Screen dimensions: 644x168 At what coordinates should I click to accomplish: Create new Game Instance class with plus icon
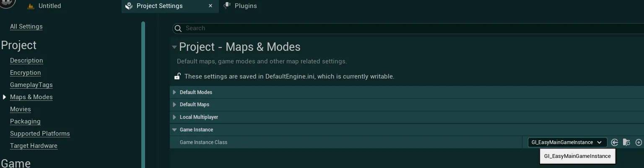pyautogui.click(x=639, y=142)
